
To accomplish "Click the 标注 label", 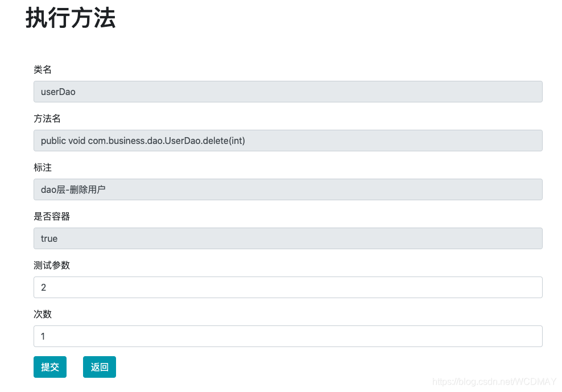I will 43,167.
